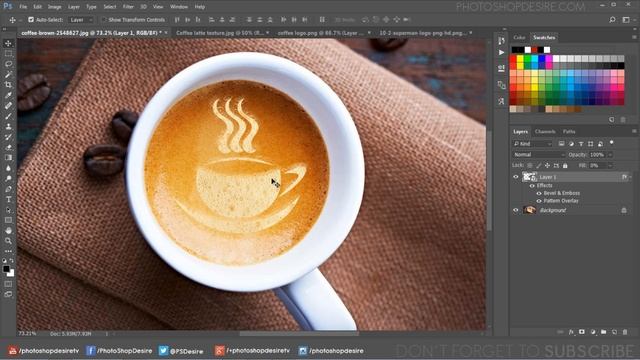
Task: Select the Lasso tool
Action: 8,64
